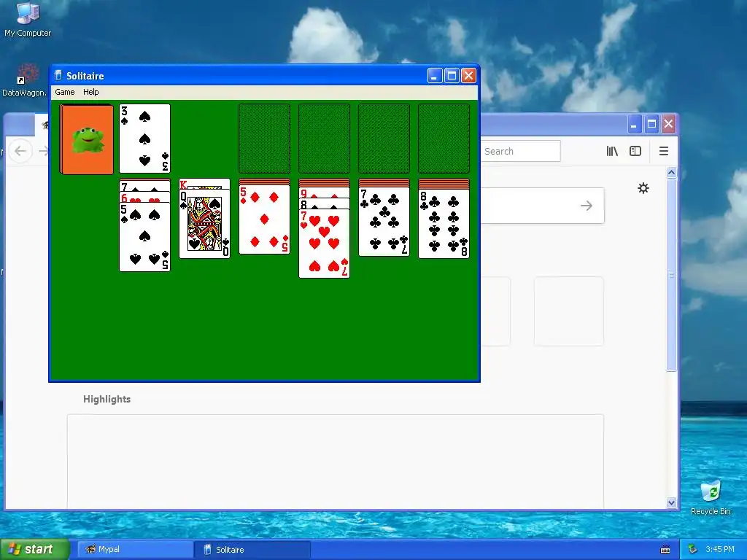This screenshot has height=560, width=747.
Task: Close the Mypal browser window
Action: pyautogui.click(x=668, y=124)
